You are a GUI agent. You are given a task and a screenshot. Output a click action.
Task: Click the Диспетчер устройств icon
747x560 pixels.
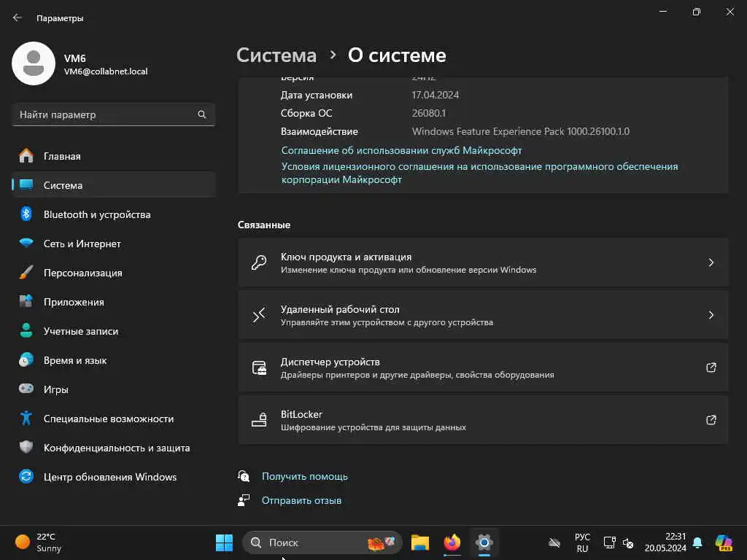coord(259,367)
